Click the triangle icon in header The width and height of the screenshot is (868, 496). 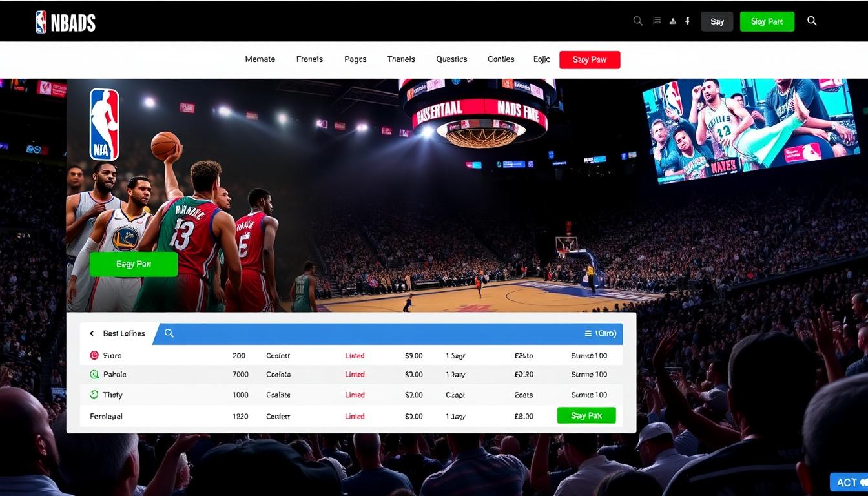click(672, 21)
